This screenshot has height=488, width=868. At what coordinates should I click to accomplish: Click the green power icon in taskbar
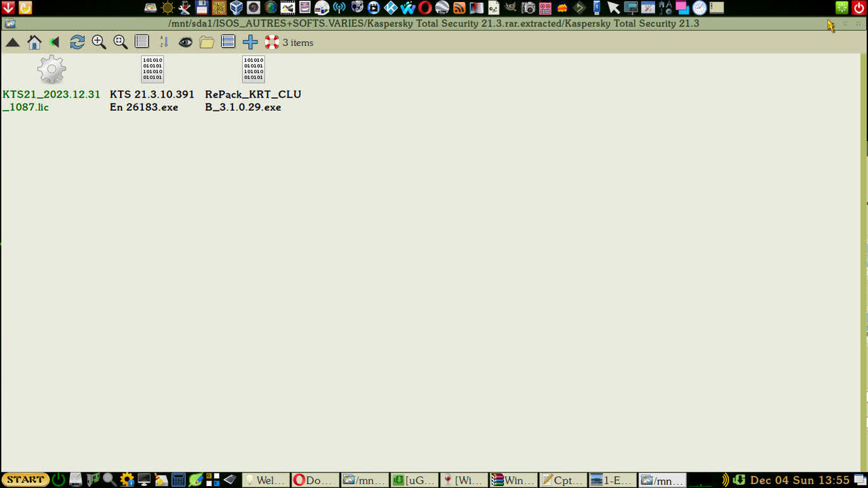(59, 480)
